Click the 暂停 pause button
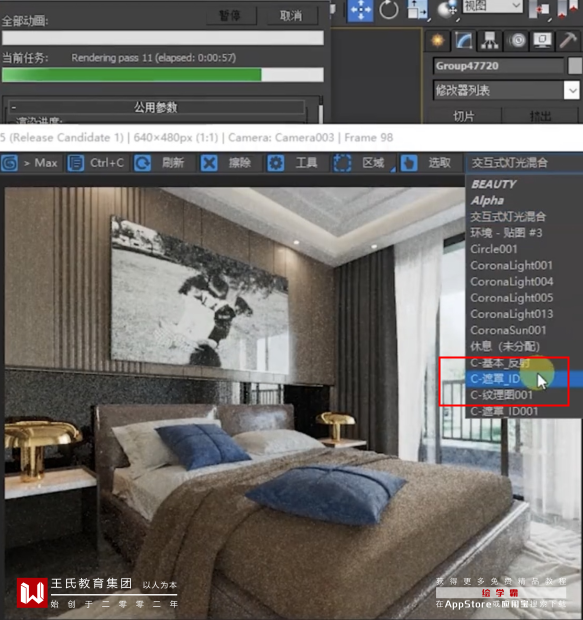 click(x=232, y=16)
